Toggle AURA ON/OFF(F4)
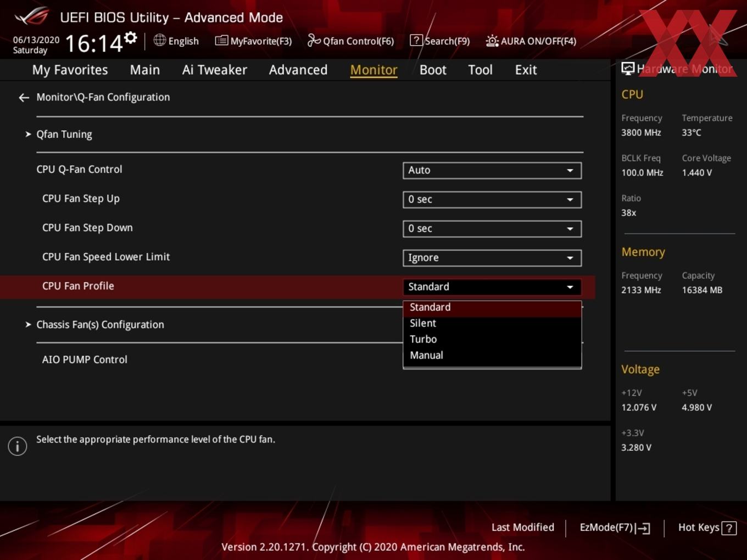The width and height of the screenshot is (747, 560). (x=531, y=41)
